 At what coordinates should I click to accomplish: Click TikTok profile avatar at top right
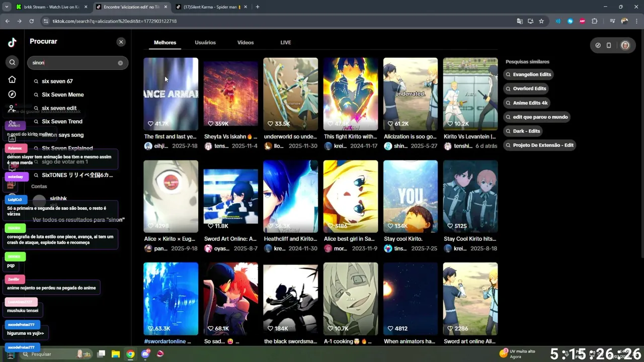click(625, 45)
